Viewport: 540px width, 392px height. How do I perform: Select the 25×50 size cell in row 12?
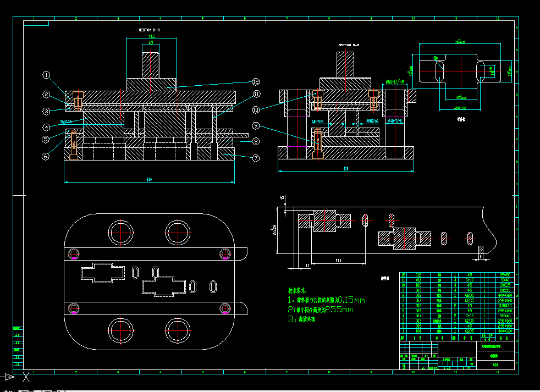tap(505, 275)
